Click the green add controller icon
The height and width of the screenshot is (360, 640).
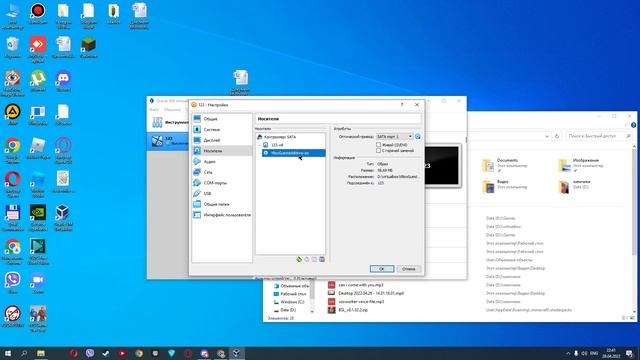pyautogui.click(x=299, y=260)
